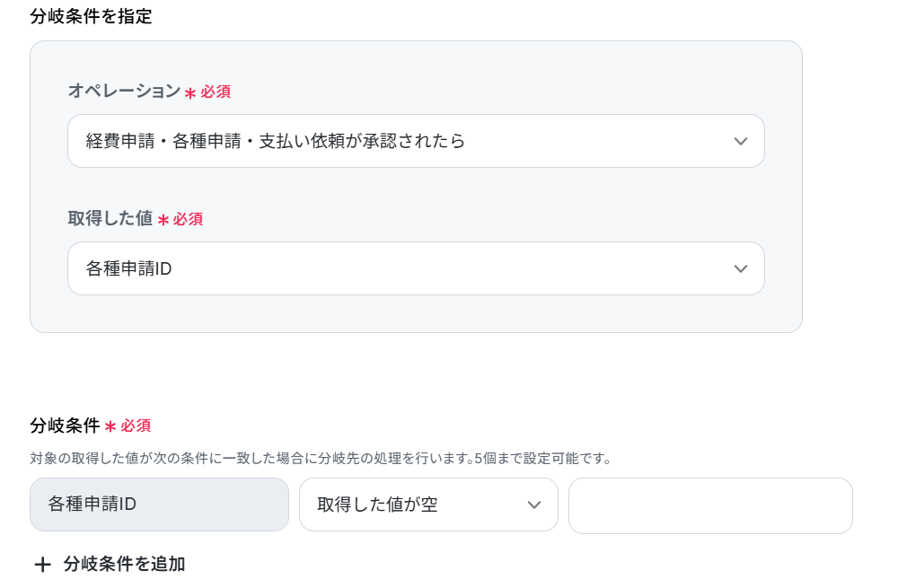Click the 取得した値 field label
The height and width of the screenshot is (588, 924).
click(110, 218)
